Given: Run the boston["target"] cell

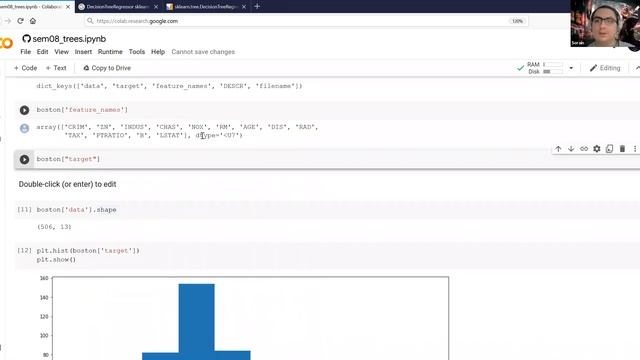Looking at the screenshot, I should (24, 160).
